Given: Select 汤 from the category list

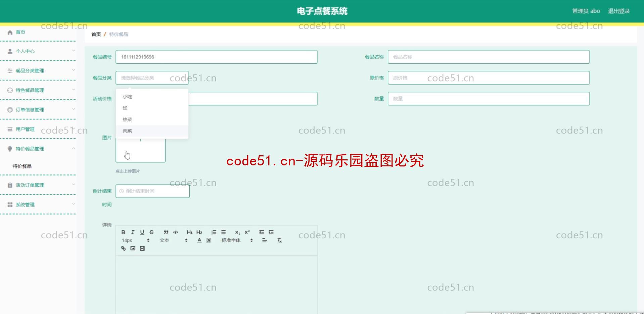Looking at the screenshot, I should 152,108.
